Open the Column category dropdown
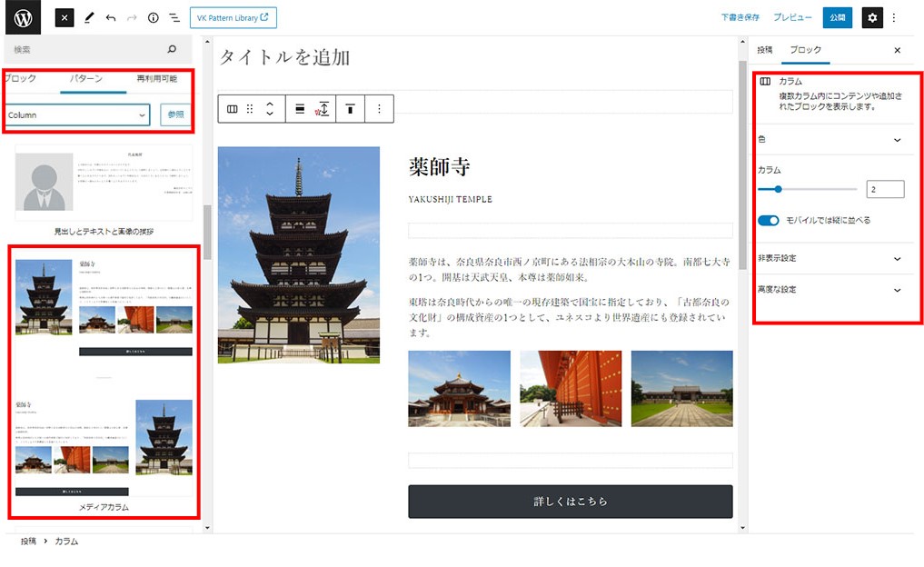This screenshot has width=924, height=567. point(78,115)
